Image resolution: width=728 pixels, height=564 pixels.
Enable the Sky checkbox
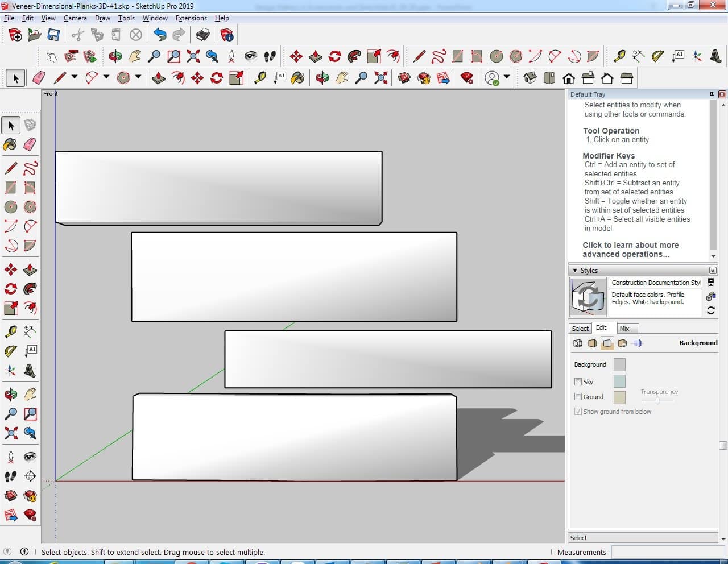coord(578,382)
